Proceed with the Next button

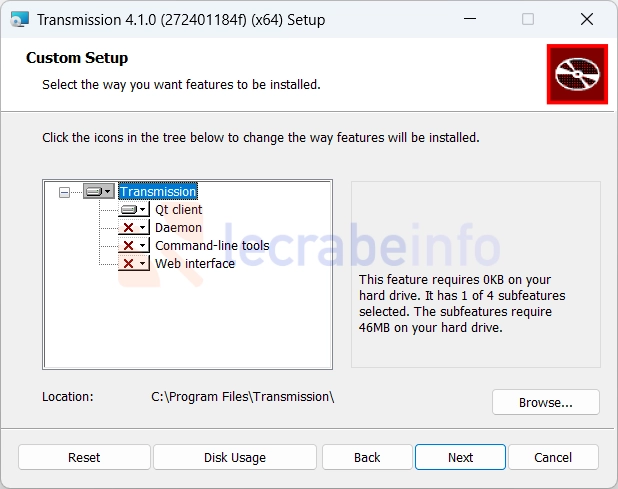click(460, 457)
